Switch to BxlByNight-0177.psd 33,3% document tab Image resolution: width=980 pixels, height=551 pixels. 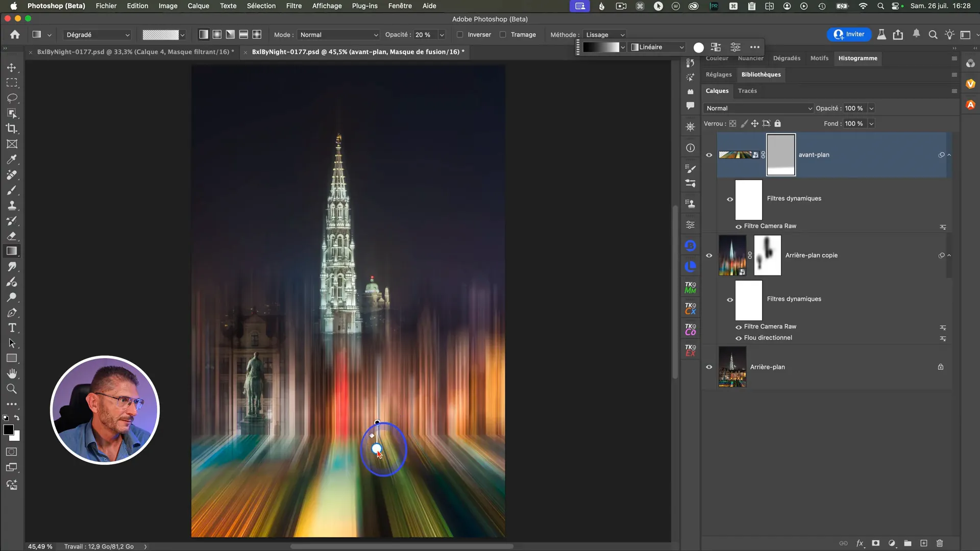135,52
